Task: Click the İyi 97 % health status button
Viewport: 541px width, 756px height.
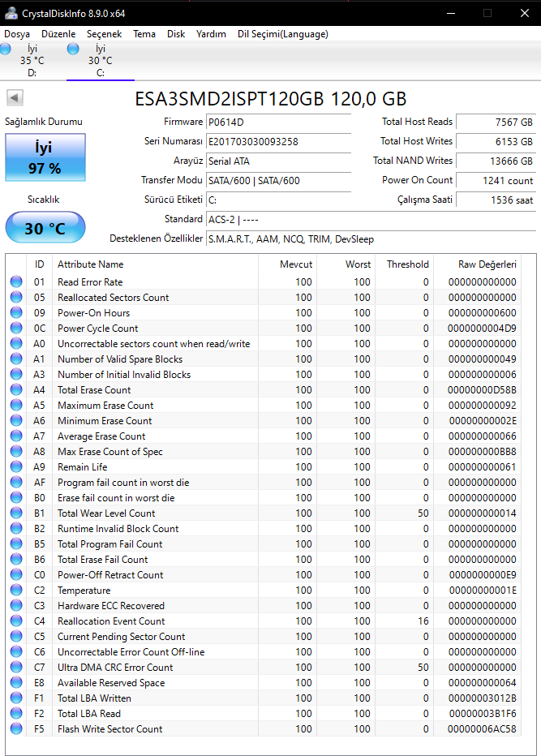Action: point(45,157)
